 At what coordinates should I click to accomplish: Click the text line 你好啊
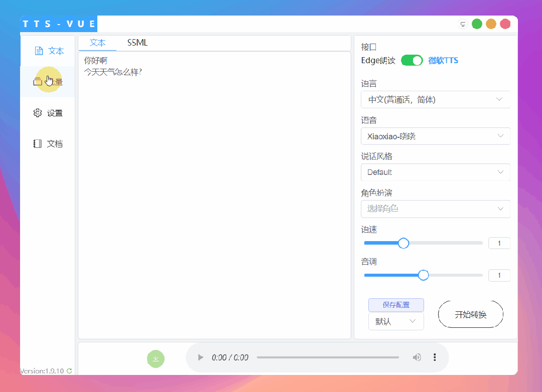pos(96,61)
